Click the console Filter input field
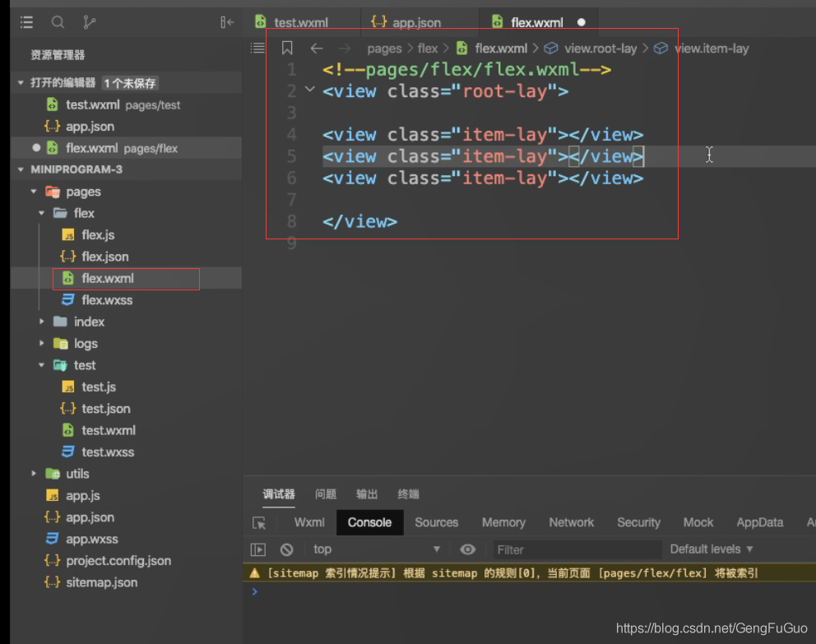816x644 pixels. (577, 550)
